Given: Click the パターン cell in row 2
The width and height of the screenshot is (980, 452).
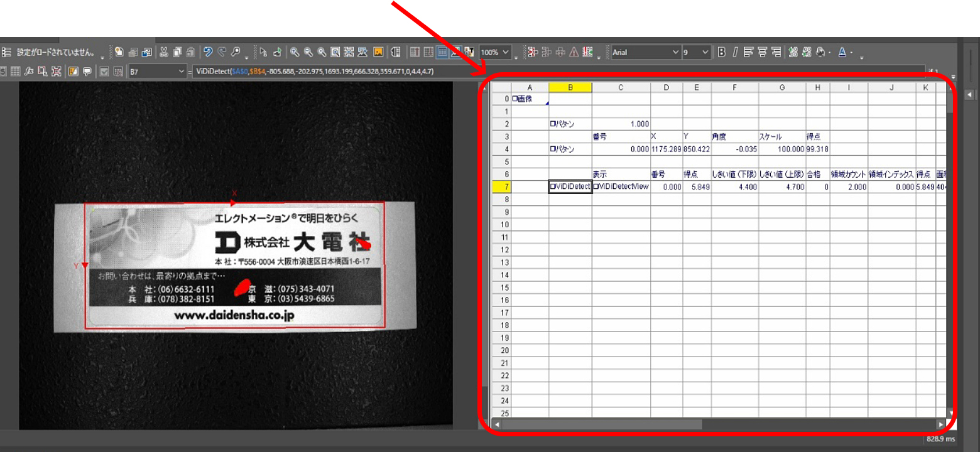Looking at the screenshot, I should coord(570,124).
